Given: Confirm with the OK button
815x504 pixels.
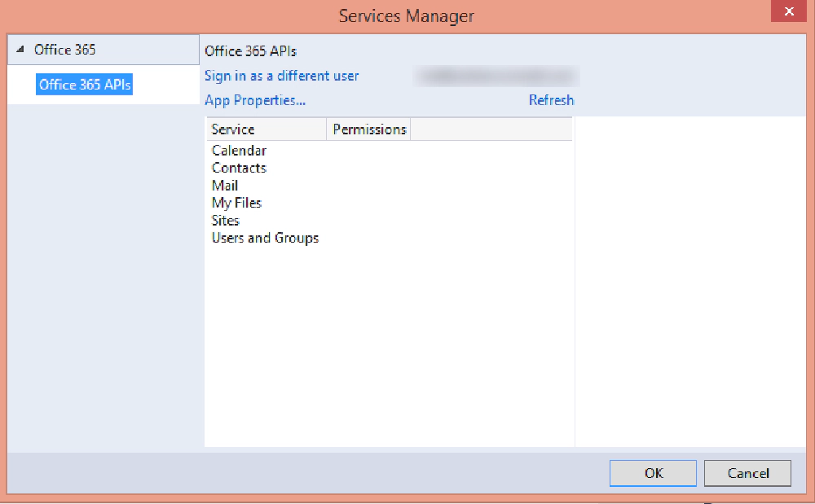Looking at the screenshot, I should click(653, 473).
